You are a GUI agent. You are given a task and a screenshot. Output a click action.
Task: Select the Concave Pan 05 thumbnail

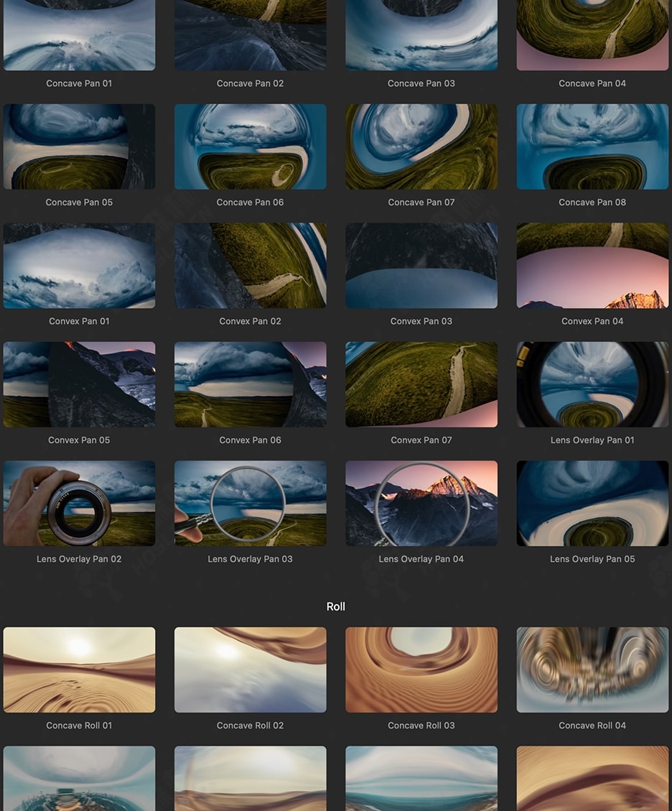[x=79, y=147]
